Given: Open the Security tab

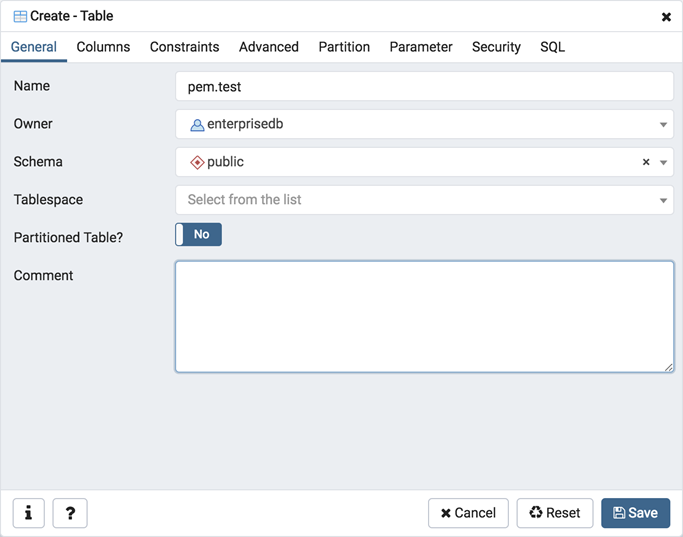Looking at the screenshot, I should pos(496,47).
